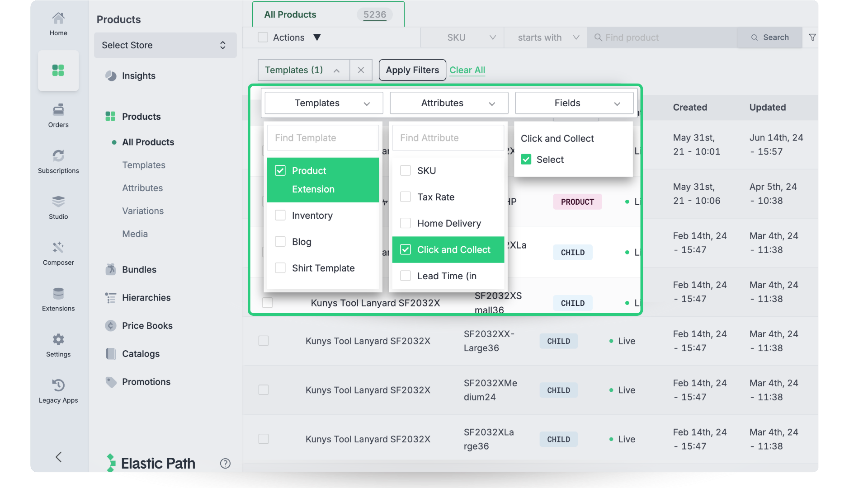Click the Clear All link
Screen dimensions: 868x488
click(x=467, y=70)
